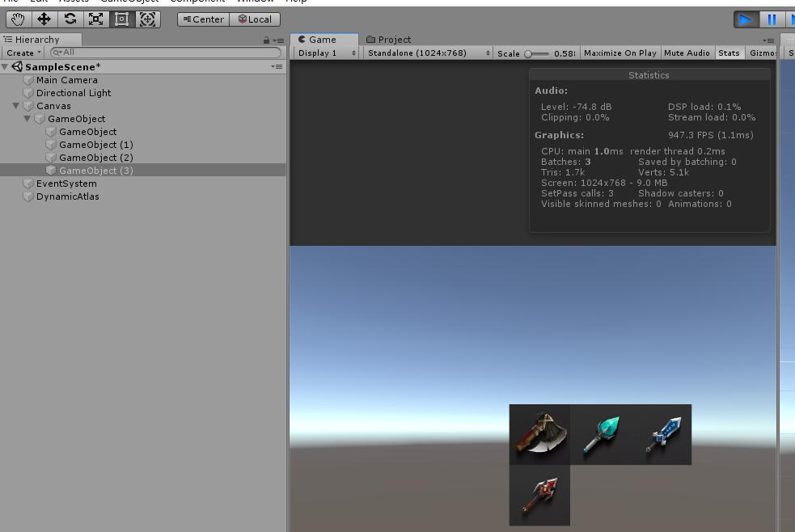Switch to the Project tab
The height and width of the screenshot is (532, 795).
(x=388, y=39)
